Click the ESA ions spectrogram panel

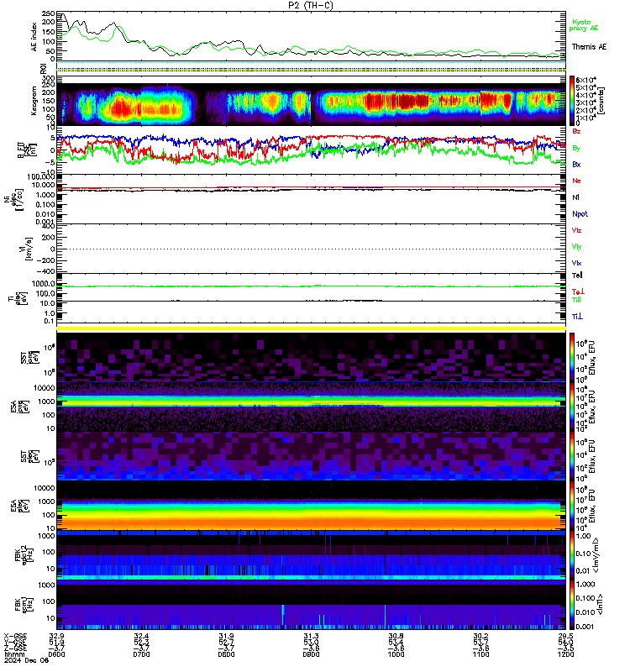point(311,407)
